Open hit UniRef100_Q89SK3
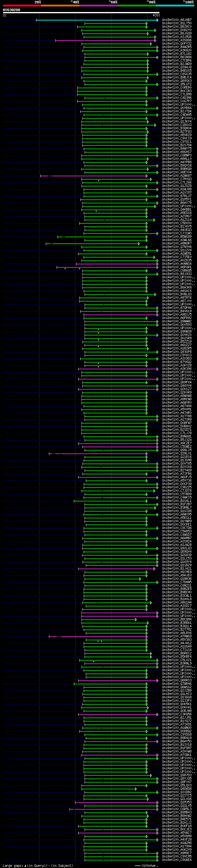197x868 pixels. [x=177, y=81]
